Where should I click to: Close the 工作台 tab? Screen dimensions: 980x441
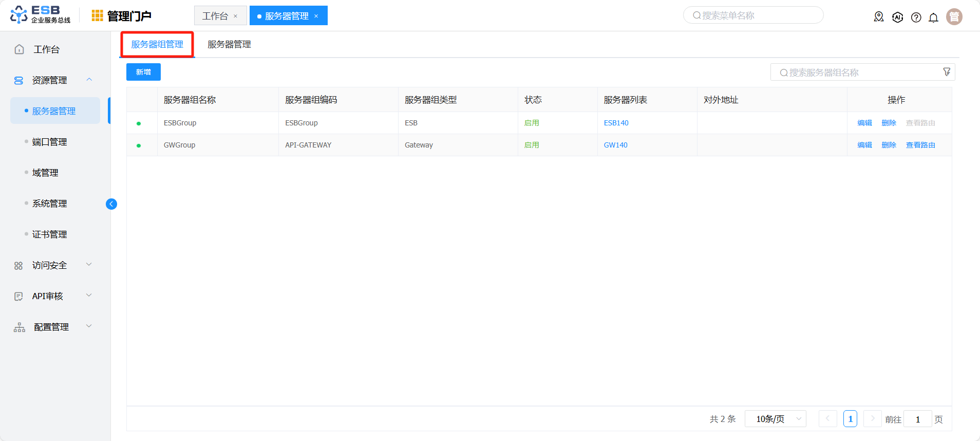pos(236,16)
